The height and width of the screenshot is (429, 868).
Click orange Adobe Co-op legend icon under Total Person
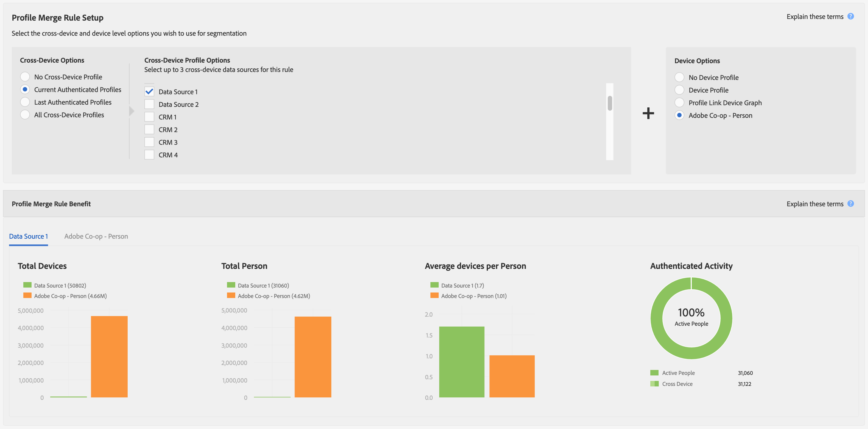click(231, 296)
